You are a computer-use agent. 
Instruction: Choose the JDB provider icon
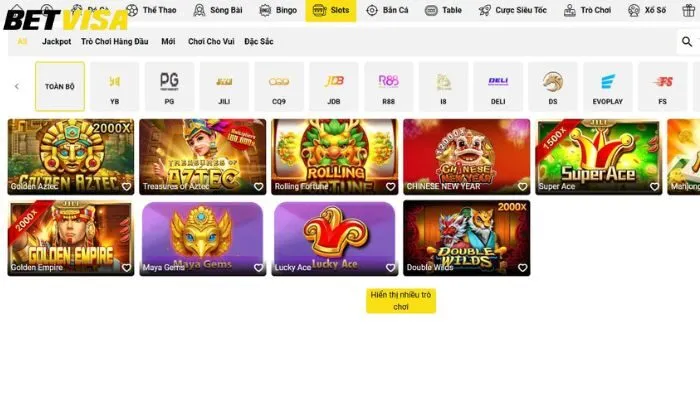click(x=334, y=81)
